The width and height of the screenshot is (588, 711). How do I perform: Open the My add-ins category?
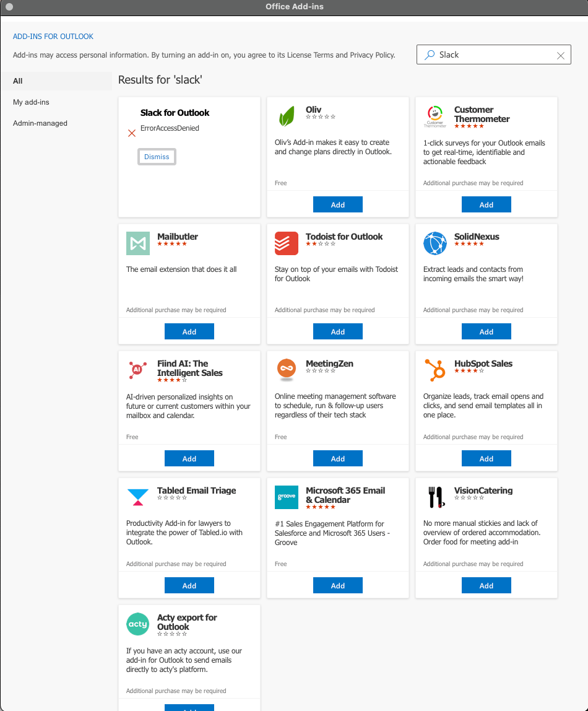32,102
